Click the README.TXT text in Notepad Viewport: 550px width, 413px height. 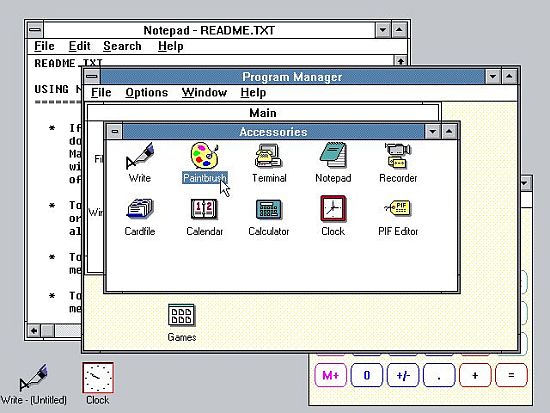coord(68,64)
